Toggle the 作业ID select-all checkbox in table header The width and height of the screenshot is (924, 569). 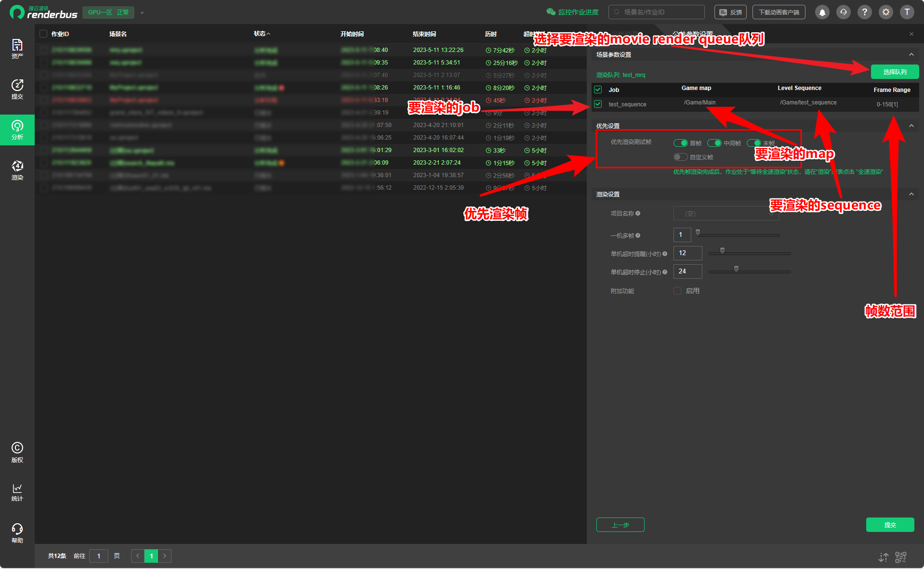[43, 34]
